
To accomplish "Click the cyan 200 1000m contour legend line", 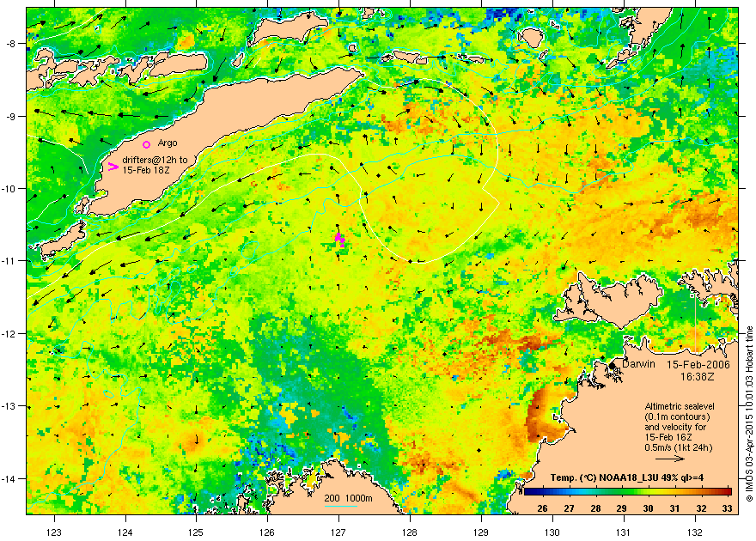I will [x=341, y=507].
